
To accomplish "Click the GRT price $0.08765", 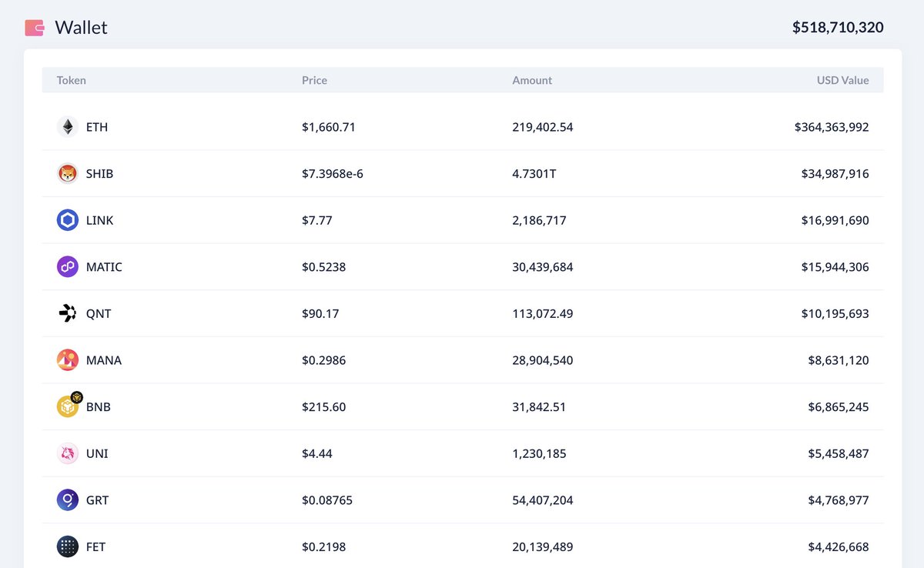I will click(327, 500).
